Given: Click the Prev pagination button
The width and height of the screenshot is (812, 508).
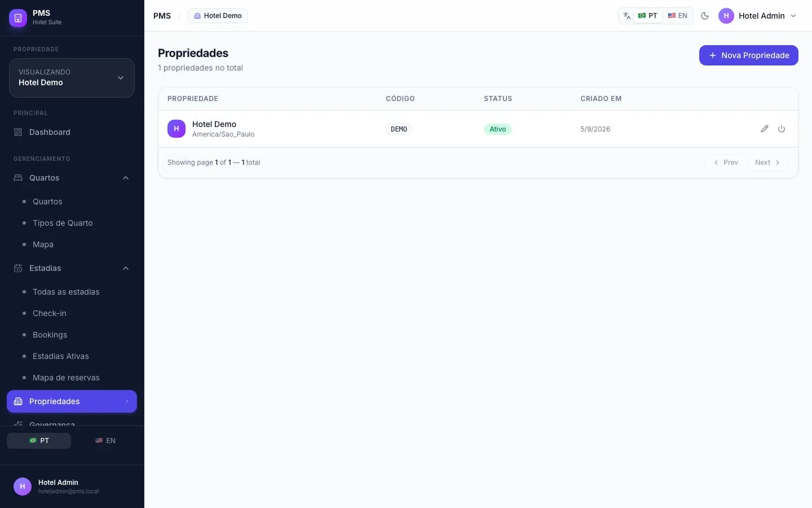Looking at the screenshot, I should pyautogui.click(x=725, y=163).
